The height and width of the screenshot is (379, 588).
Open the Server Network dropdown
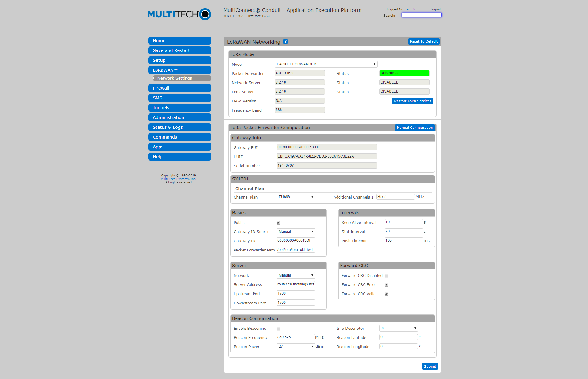tap(296, 275)
